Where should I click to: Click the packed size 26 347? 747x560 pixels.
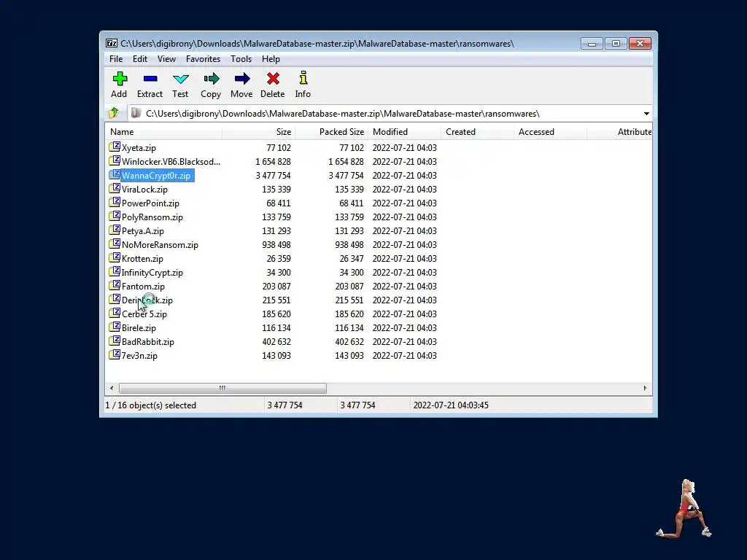[x=352, y=259]
